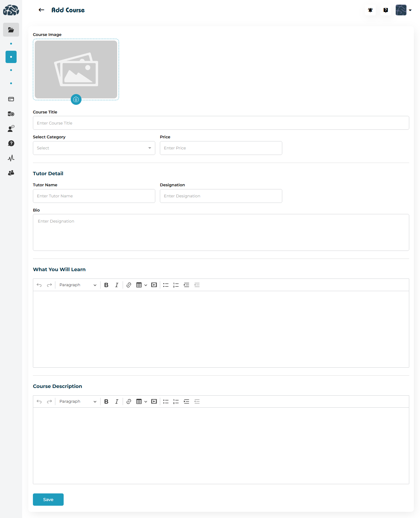Click the activity pulse icon in sidebar
The width and height of the screenshot is (420, 518).
coord(11,158)
